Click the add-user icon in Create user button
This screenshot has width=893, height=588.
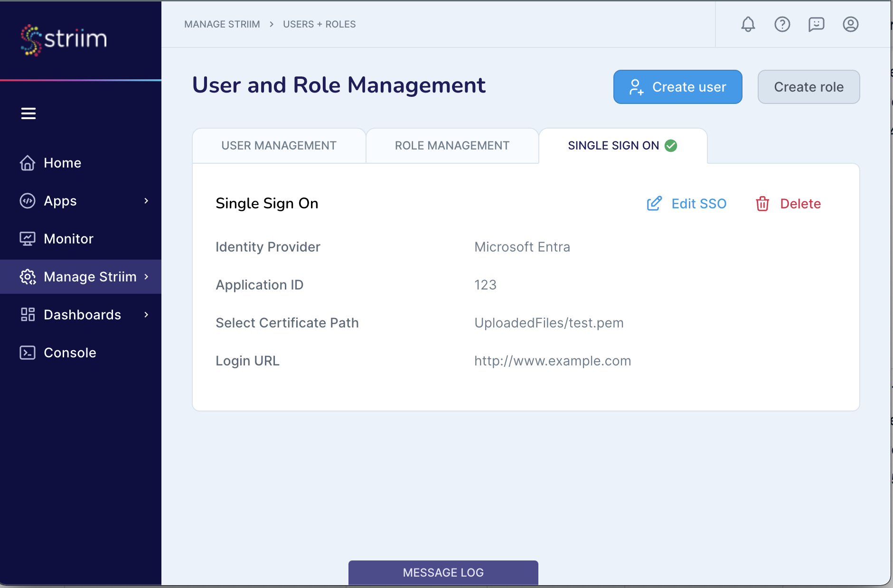pyautogui.click(x=636, y=87)
